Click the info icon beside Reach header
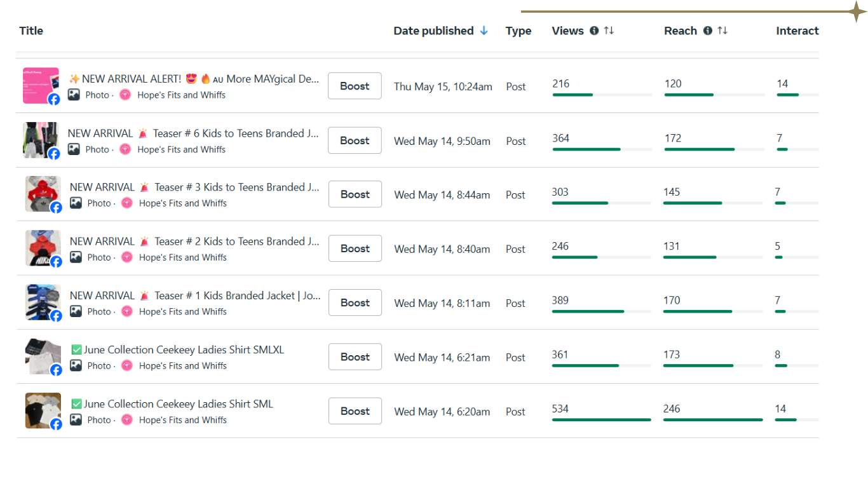Image resolution: width=868 pixels, height=488 pixels. click(707, 30)
